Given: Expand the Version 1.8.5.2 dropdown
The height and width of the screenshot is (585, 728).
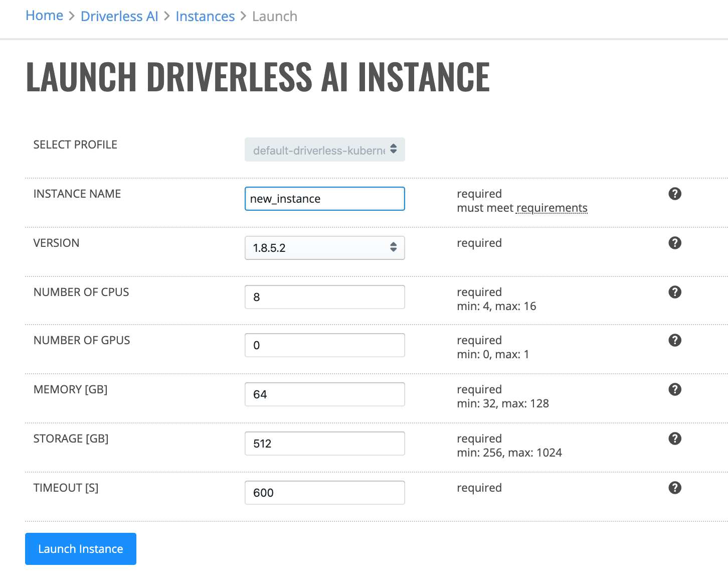Looking at the screenshot, I should tap(324, 248).
